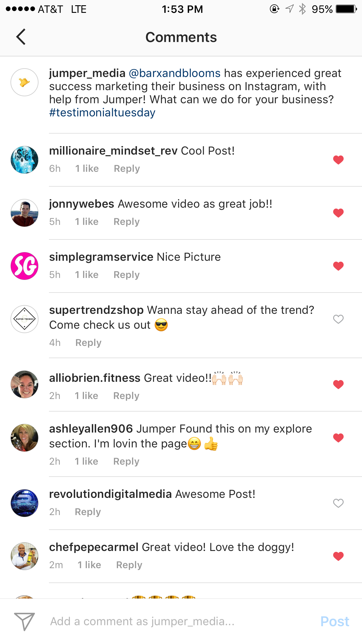Unlike ashleyallen906 comment red heart
362x644 pixels.
pos(338,438)
